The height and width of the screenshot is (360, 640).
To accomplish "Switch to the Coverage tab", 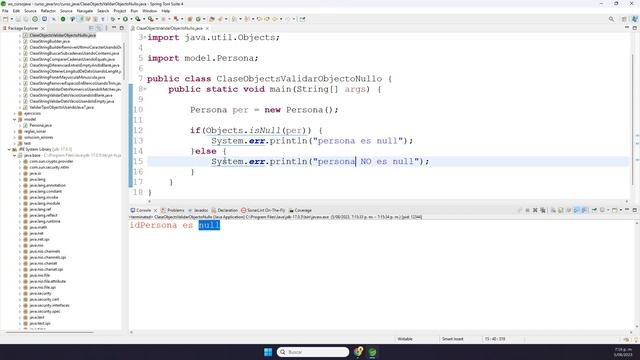I will [x=300, y=210].
